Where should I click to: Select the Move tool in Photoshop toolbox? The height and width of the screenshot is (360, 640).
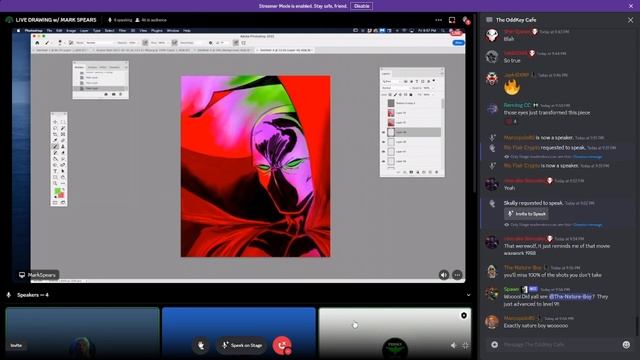tap(55, 122)
